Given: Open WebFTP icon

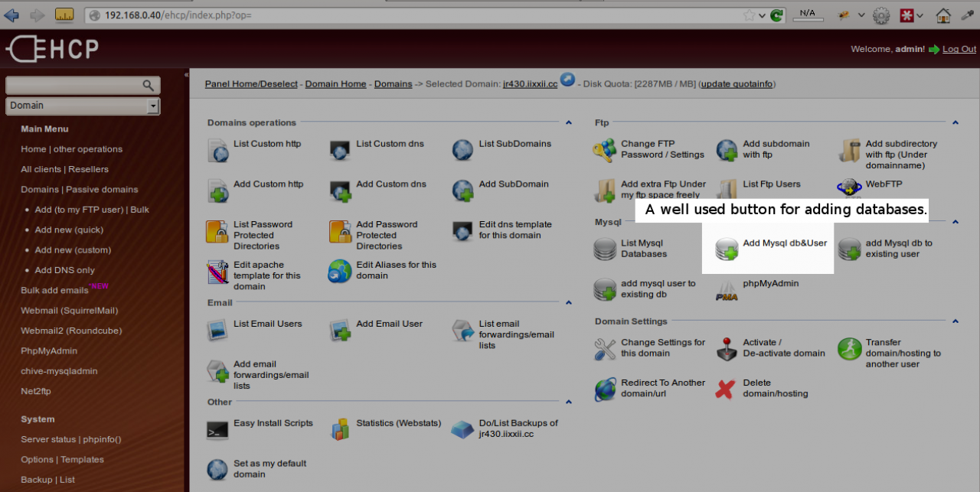Looking at the screenshot, I should pos(850,187).
